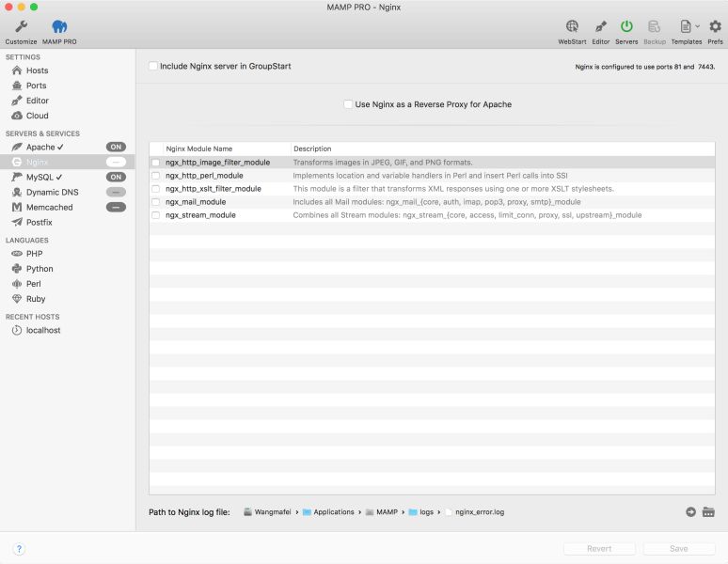Select MySQL in the sidebar
The height and width of the screenshot is (564, 728).
click(x=40, y=177)
